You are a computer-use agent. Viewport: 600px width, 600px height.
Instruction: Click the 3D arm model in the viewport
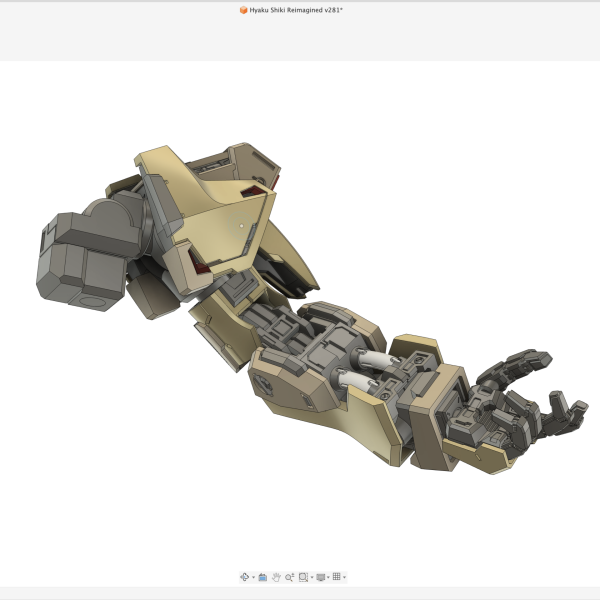pos(313,308)
